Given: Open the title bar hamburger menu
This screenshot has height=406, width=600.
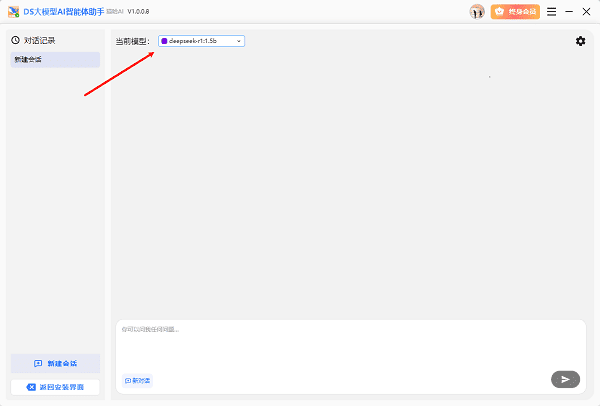Looking at the screenshot, I should [x=534, y=12].
